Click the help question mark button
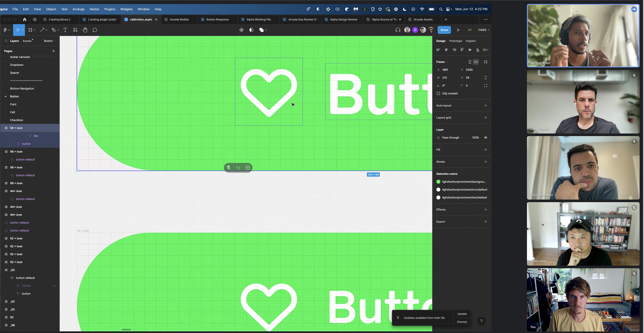This screenshot has height=333, width=644. tap(481, 321)
